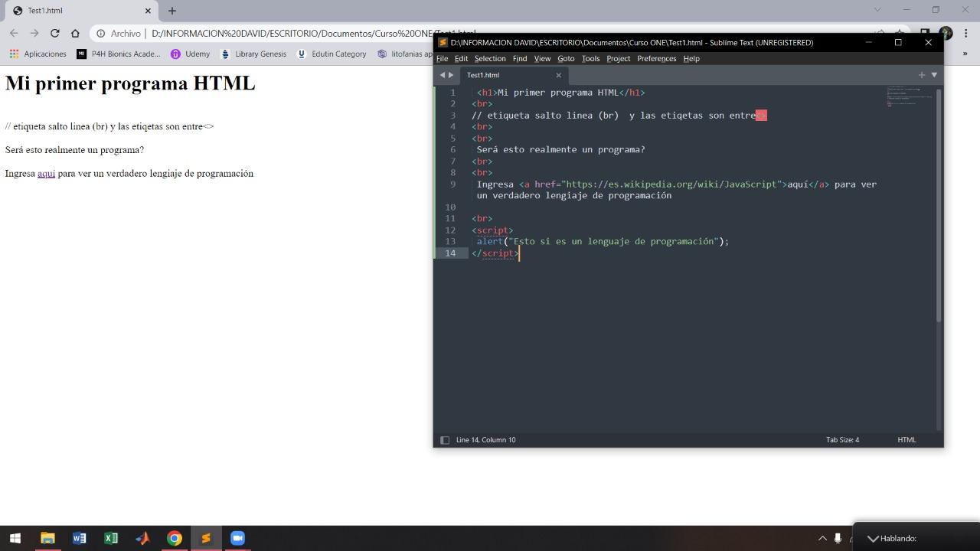Open the Goto menu in Sublime Text

click(x=566, y=58)
